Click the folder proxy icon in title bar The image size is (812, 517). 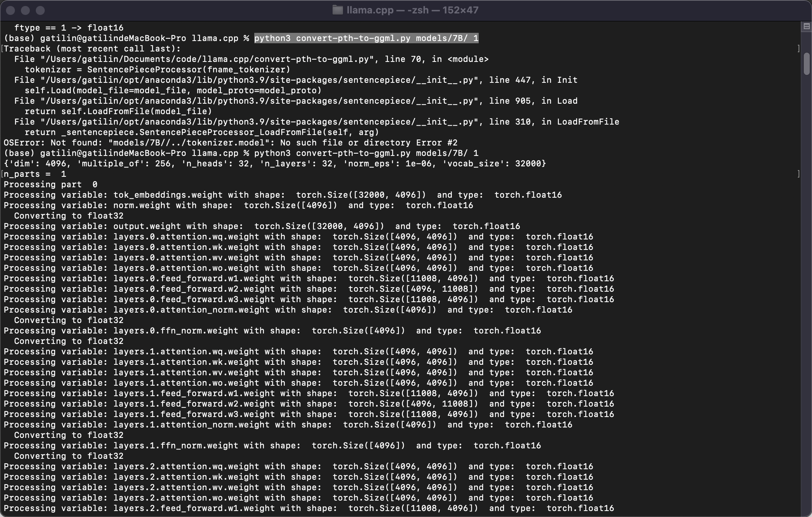click(337, 10)
